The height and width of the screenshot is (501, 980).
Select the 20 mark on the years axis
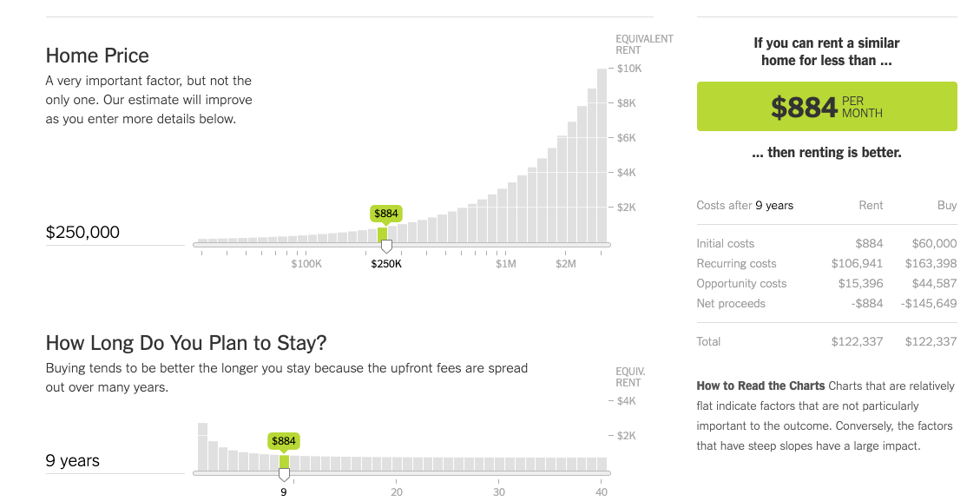click(397, 491)
